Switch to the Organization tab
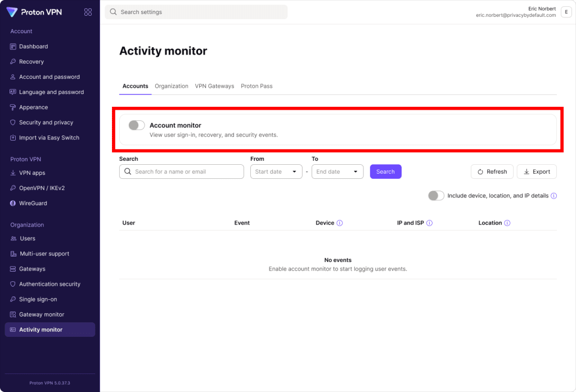 tap(172, 86)
